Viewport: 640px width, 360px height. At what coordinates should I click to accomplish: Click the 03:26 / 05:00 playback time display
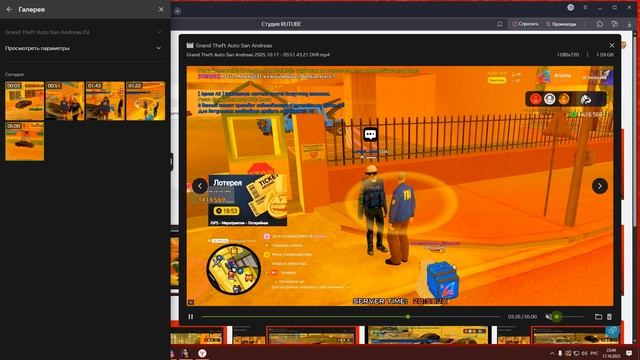tap(522, 317)
